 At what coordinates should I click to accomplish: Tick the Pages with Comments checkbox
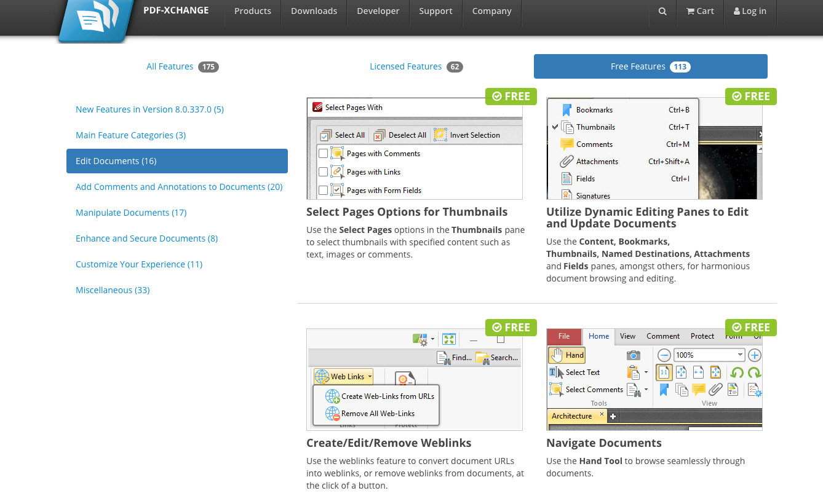pyautogui.click(x=323, y=154)
